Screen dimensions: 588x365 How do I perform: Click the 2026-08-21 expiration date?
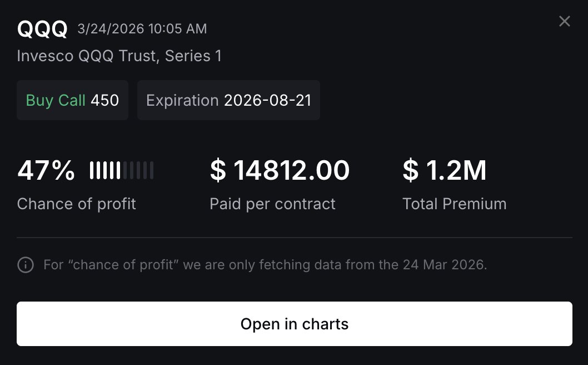click(x=267, y=100)
